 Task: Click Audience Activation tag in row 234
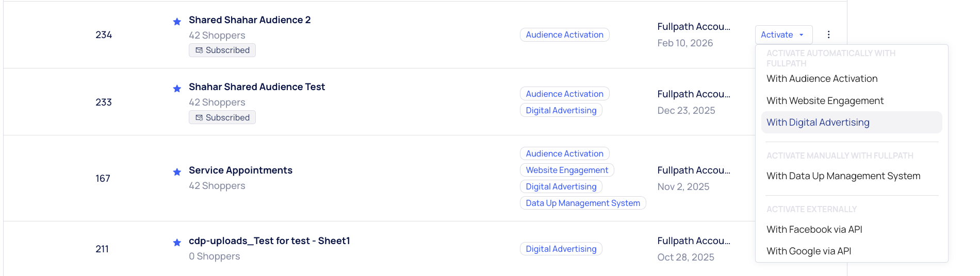pyautogui.click(x=564, y=34)
